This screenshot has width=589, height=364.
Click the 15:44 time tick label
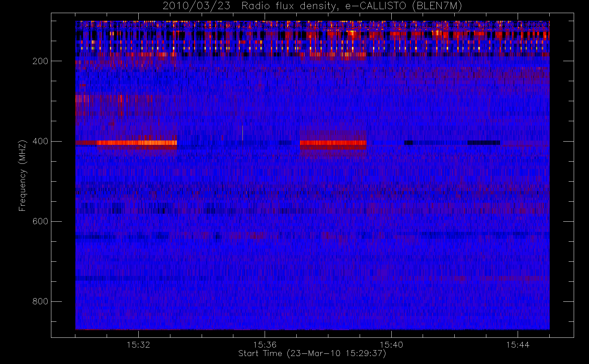pyautogui.click(x=518, y=345)
